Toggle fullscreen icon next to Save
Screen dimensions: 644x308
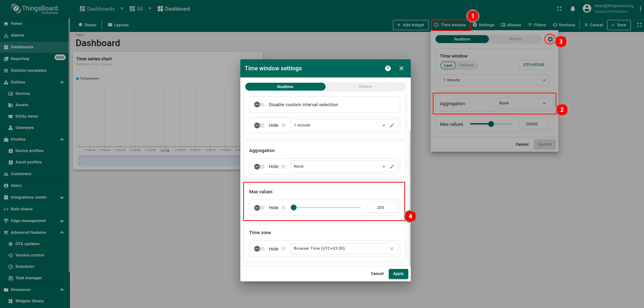(639, 25)
